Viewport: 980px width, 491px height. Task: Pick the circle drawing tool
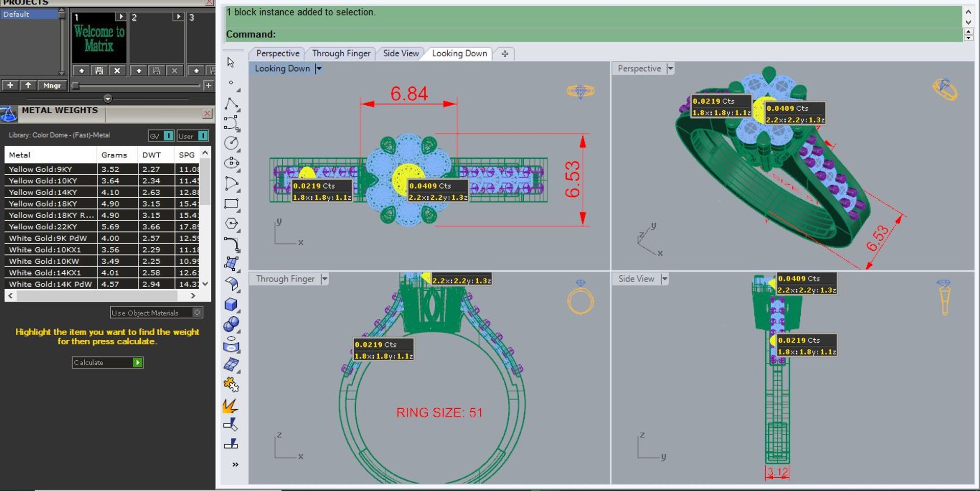[x=231, y=143]
